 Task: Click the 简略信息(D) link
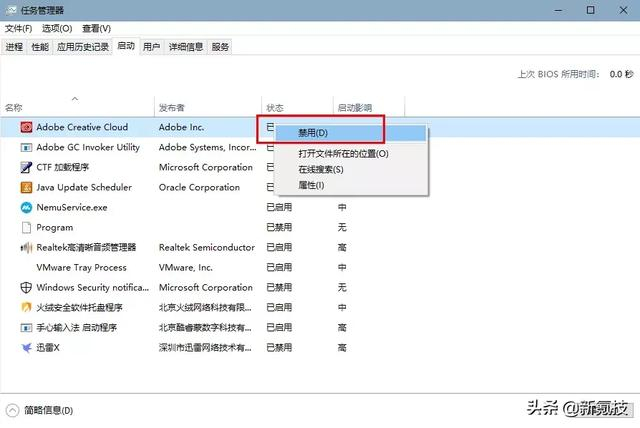49,410
